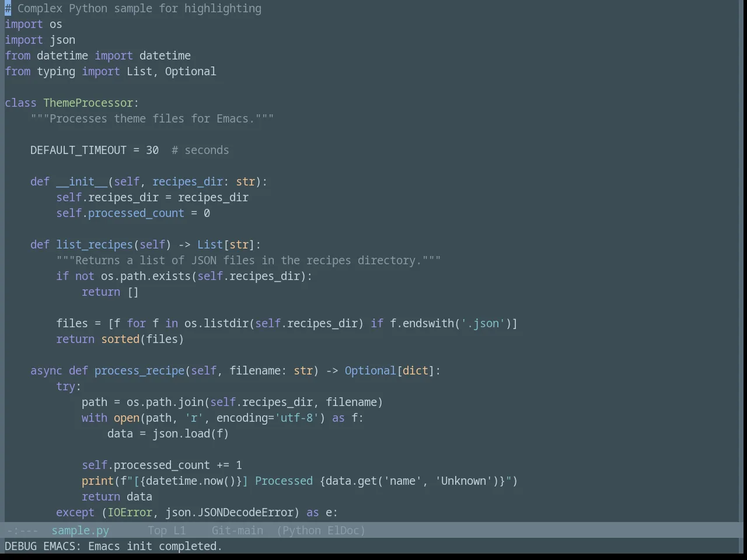Click the 'Unknown' string literal
Viewport: 747px width, 560px height.
click(463, 481)
